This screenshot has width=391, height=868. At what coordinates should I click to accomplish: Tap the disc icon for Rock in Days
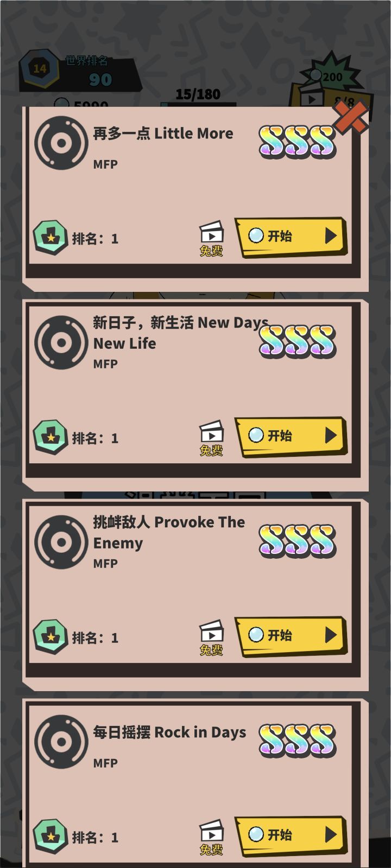(x=61, y=742)
